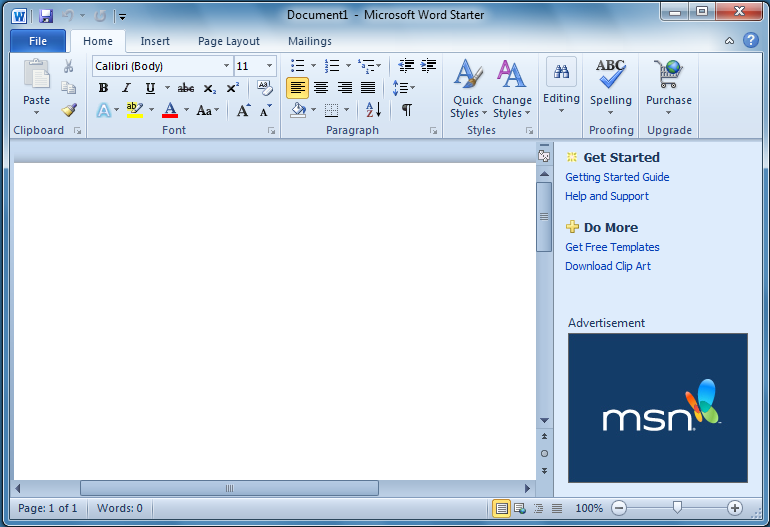770x527 pixels.
Task: Toggle Italic formatting
Action: (x=126, y=88)
